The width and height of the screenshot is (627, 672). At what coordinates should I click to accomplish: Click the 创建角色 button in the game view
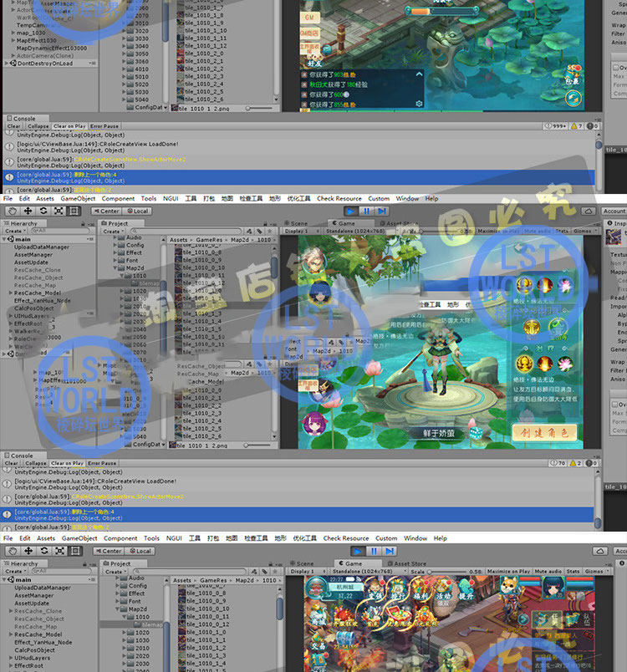(544, 432)
